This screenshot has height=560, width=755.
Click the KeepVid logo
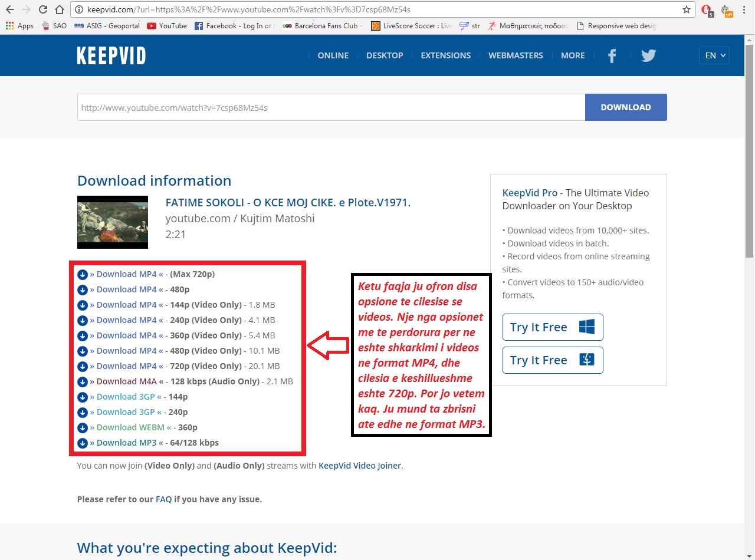(x=111, y=55)
